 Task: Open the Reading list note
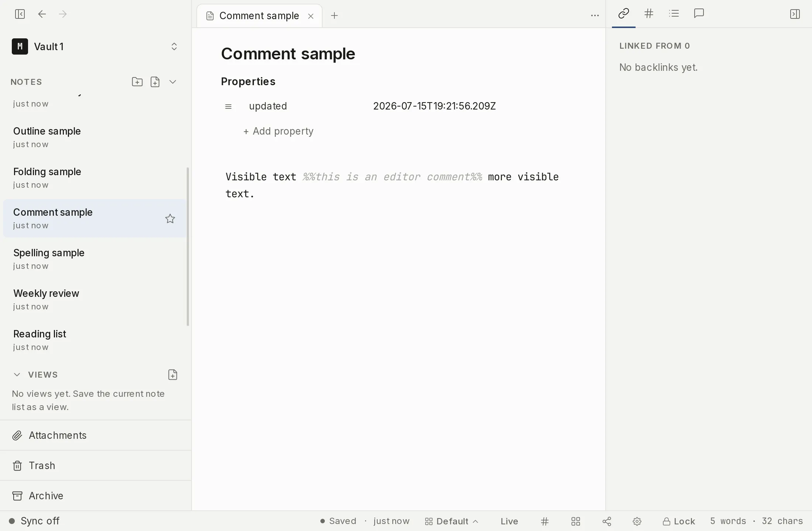point(94,340)
